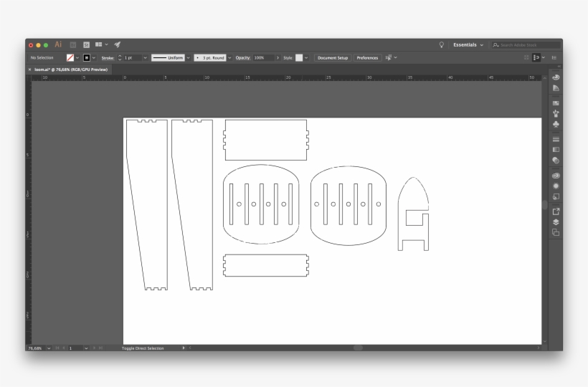Open the Uniform width profile dropdown

pyautogui.click(x=189, y=58)
